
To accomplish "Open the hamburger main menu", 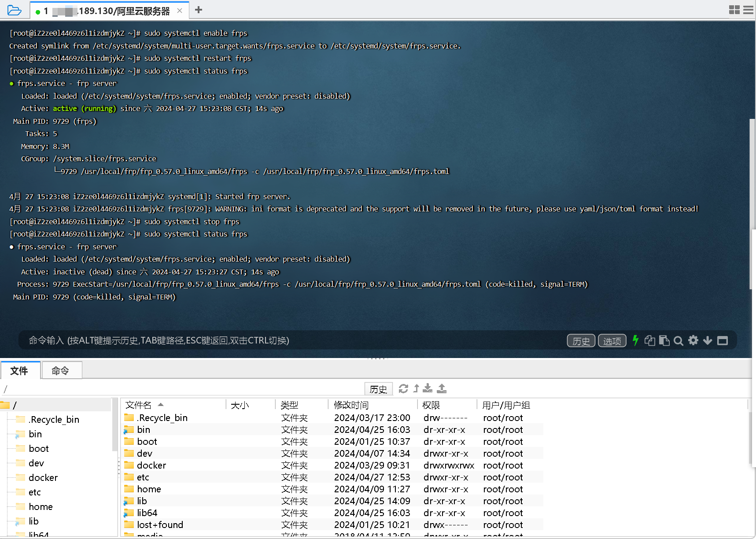I will coord(748,10).
